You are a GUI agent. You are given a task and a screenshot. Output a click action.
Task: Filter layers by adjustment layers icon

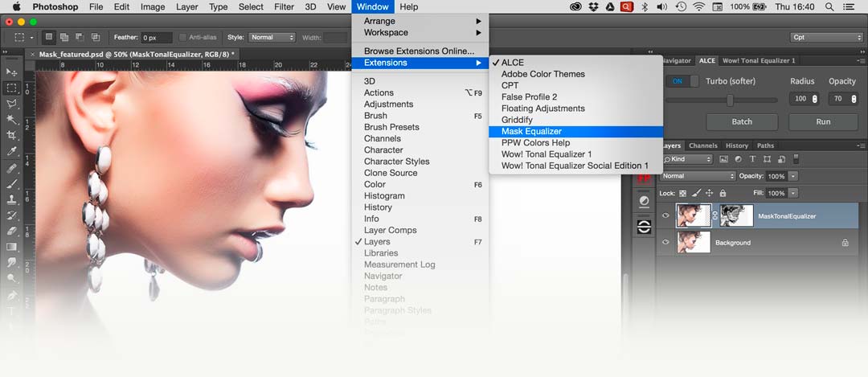(x=738, y=159)
